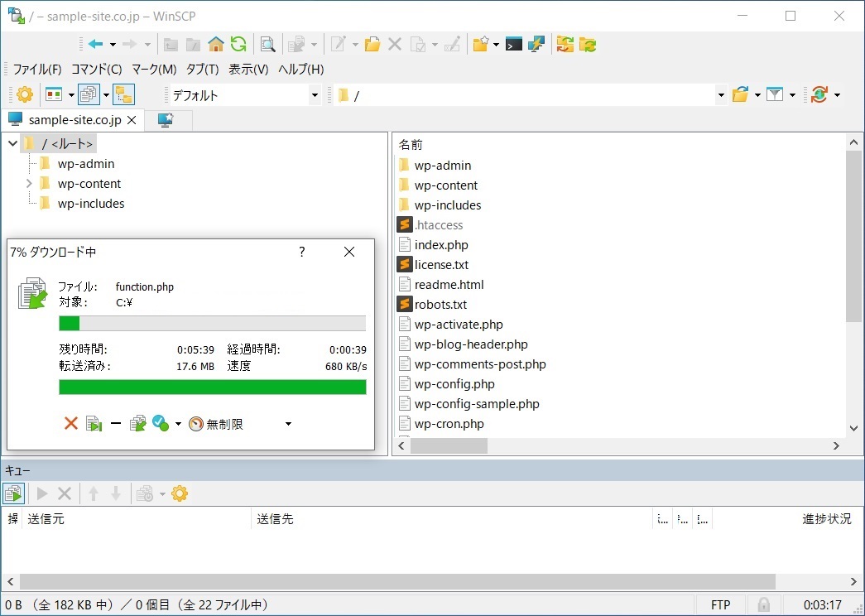This screenshot has width=865, height=616.
Task: Open the terminal console
Action: tap(513, 44)
